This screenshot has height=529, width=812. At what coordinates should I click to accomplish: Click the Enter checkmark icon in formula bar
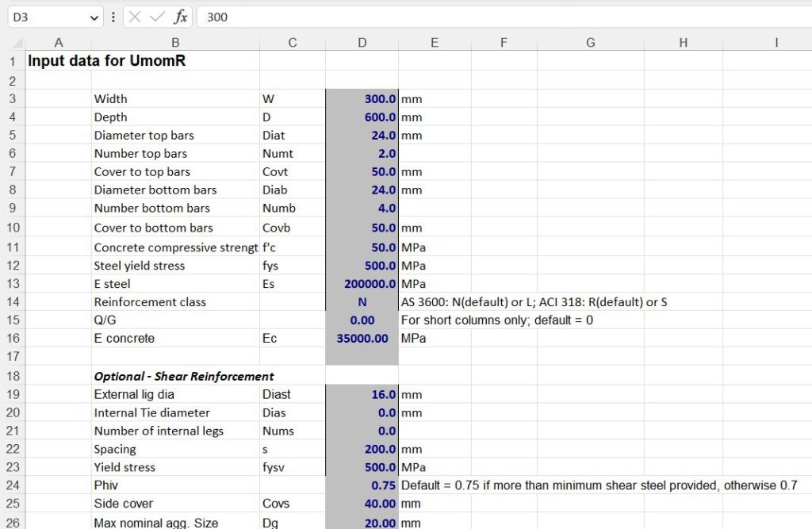point(158,17)
